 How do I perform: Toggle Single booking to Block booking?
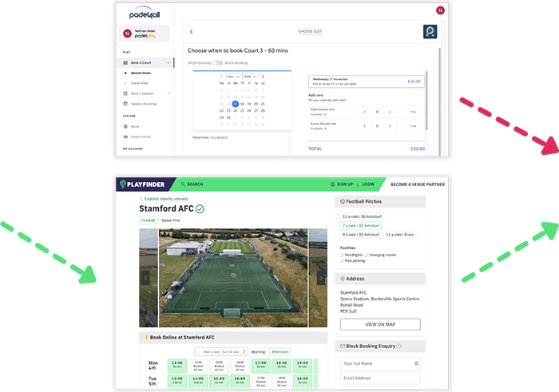[217, 62]
